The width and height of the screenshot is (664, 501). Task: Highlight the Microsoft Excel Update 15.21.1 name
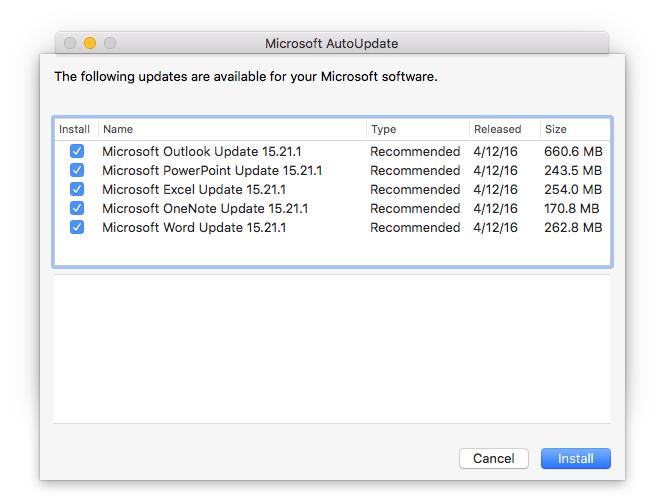pos(194,190)
